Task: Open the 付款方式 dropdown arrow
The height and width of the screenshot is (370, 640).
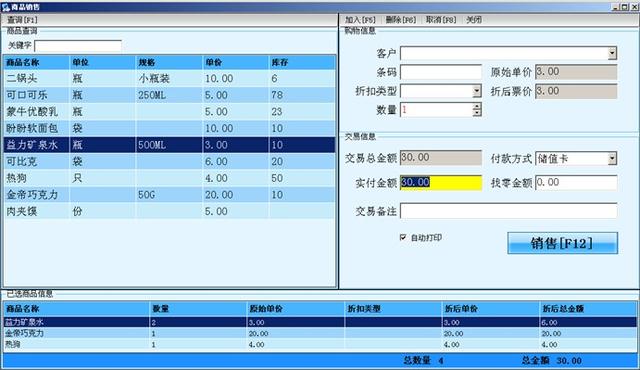Action: 612,158
